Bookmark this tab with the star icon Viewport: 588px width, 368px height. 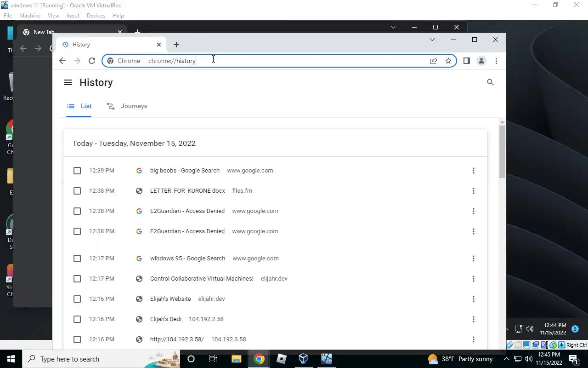click(448, 61)
